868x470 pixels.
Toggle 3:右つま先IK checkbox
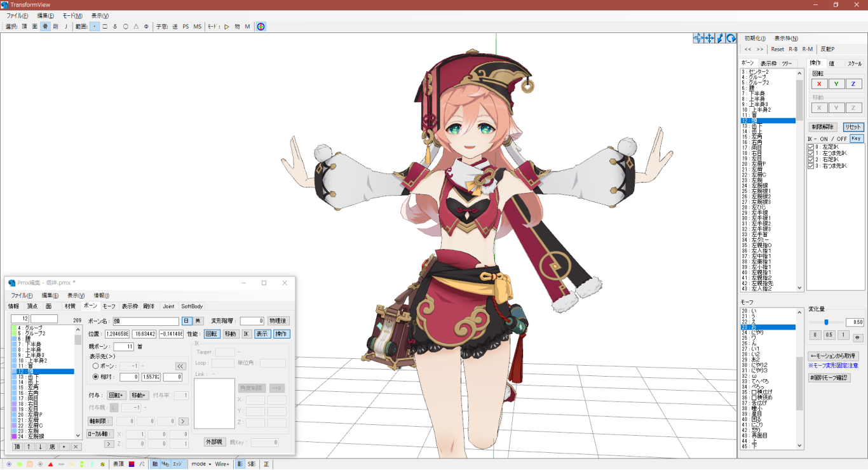(x=811, y=166)
